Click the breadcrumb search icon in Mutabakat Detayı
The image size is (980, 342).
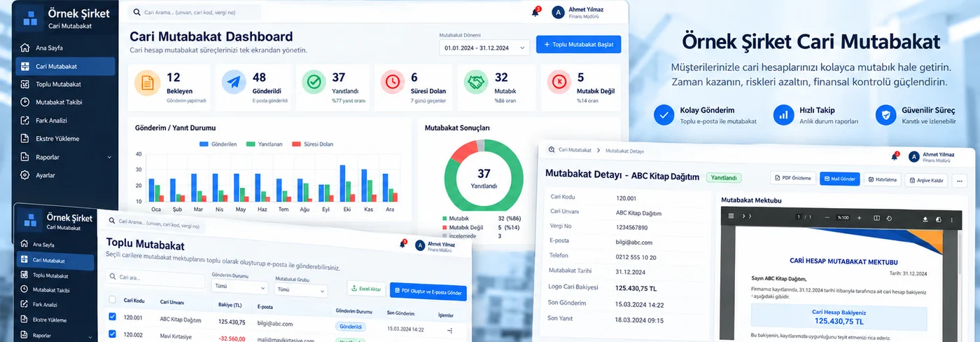pyautogui.click(x=552, y=150)
